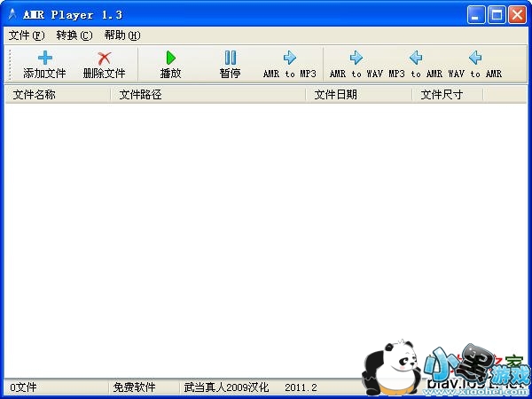Close the AMR Player window

click(x=517, y=14)
